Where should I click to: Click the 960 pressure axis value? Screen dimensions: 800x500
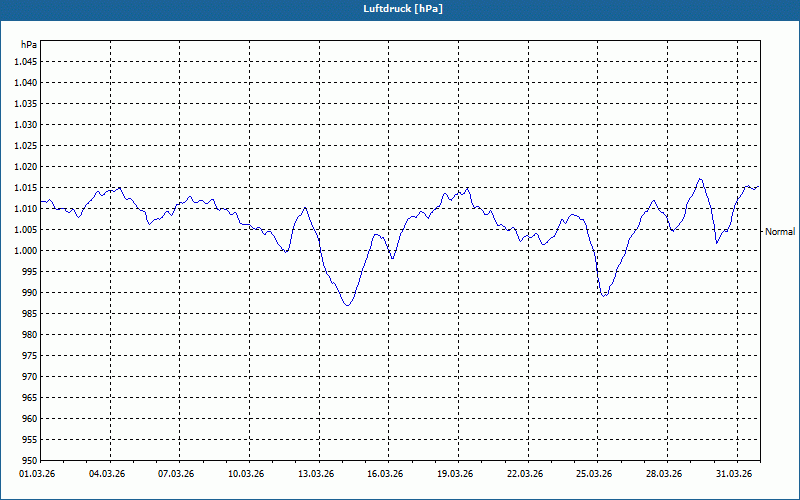pyautogui.click(x=30, y=419)
